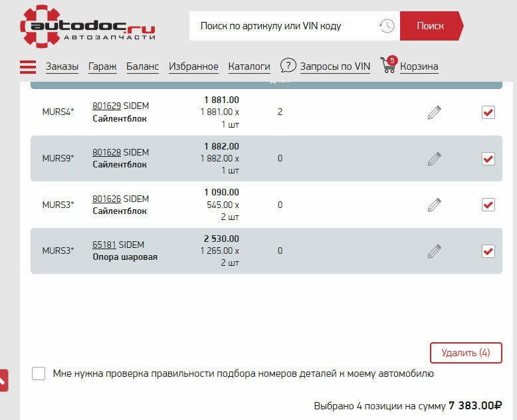Open part number 801626 link
This screenshot has width=517, height=420.
pos(106,199)
